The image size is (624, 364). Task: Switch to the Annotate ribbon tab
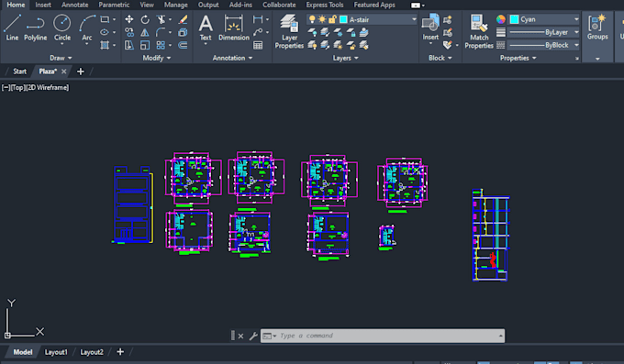coord(75,5)
